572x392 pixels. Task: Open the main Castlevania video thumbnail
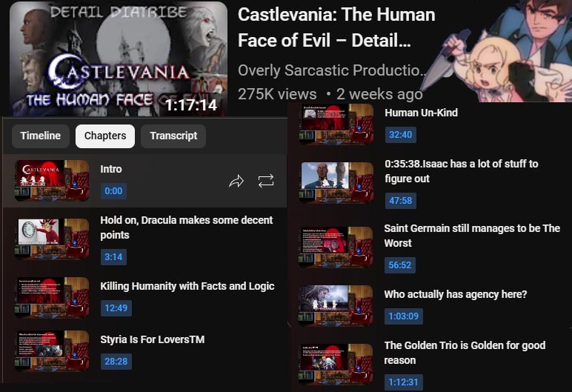coord(119,59)
